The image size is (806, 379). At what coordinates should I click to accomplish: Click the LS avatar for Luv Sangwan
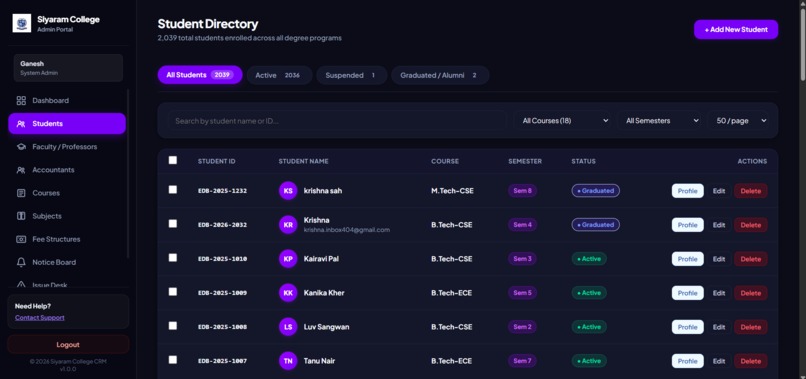[288, 327]
